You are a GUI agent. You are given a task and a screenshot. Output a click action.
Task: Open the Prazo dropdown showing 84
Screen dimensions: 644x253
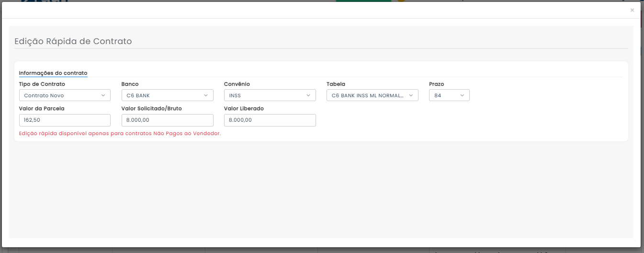pos(449,95)
